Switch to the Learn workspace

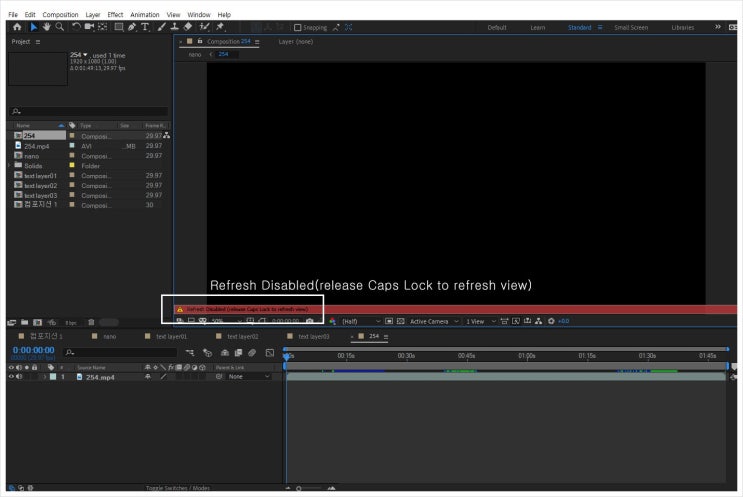(x=537, y=27)
